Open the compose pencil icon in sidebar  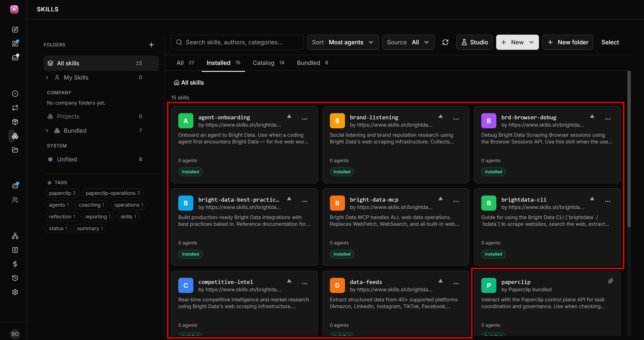(x=15, y=30)
